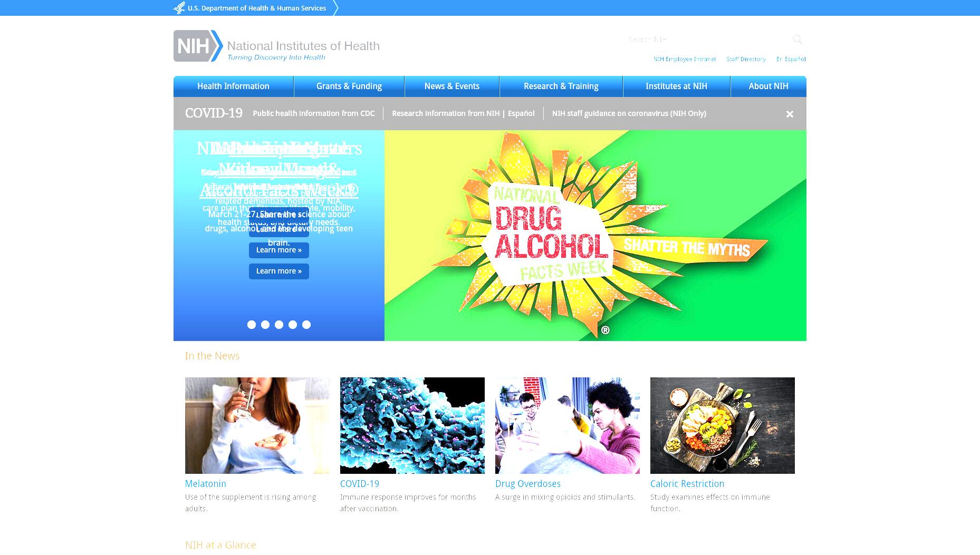Click the HHS eagle logo icon

pyautogui.click(x=179, y=8)
